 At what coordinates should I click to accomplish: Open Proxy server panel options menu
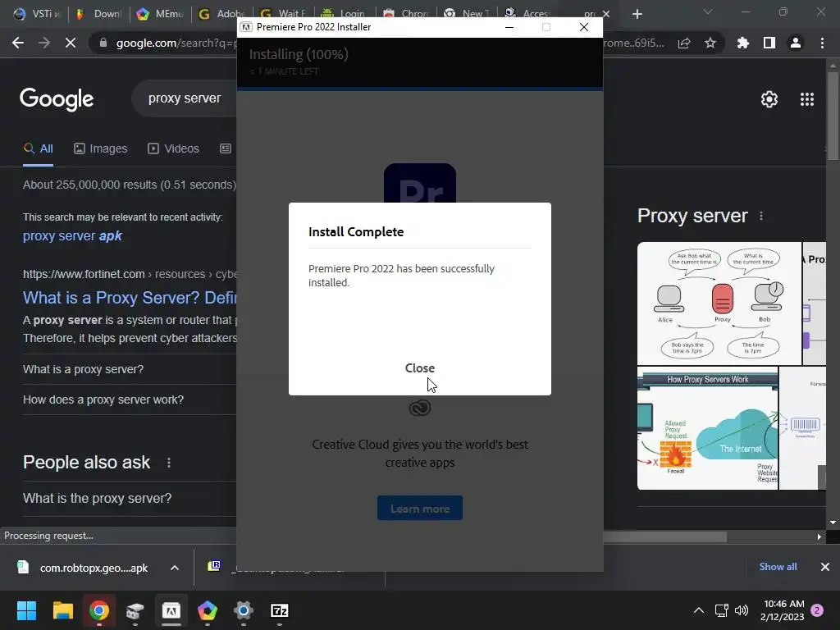pos(761,216)
